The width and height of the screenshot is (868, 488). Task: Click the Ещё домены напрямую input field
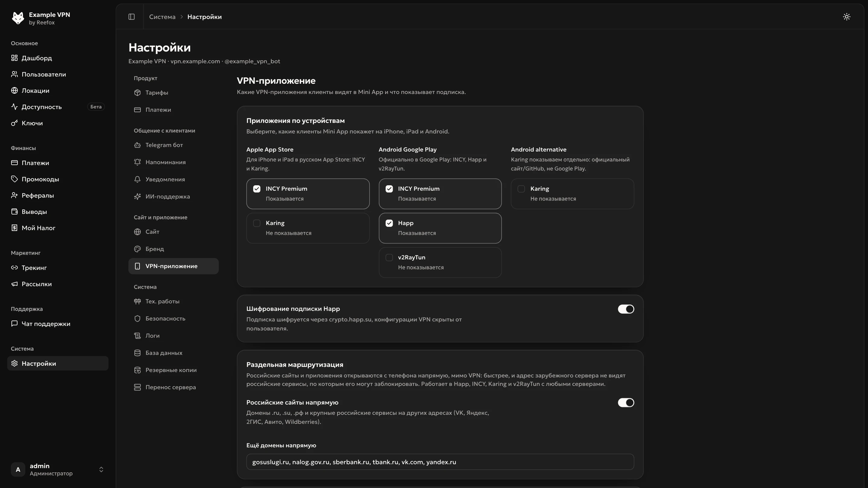[x=440, y=462]
